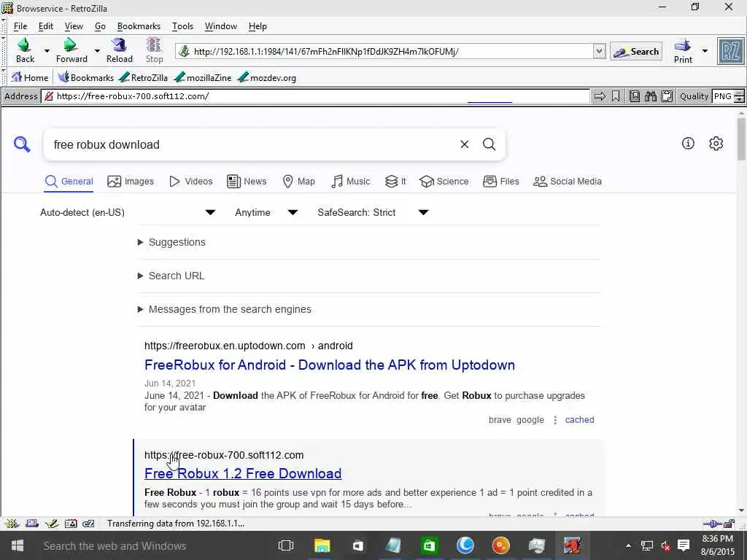
Task: Print the page using the Print icon
Action: 683,51
